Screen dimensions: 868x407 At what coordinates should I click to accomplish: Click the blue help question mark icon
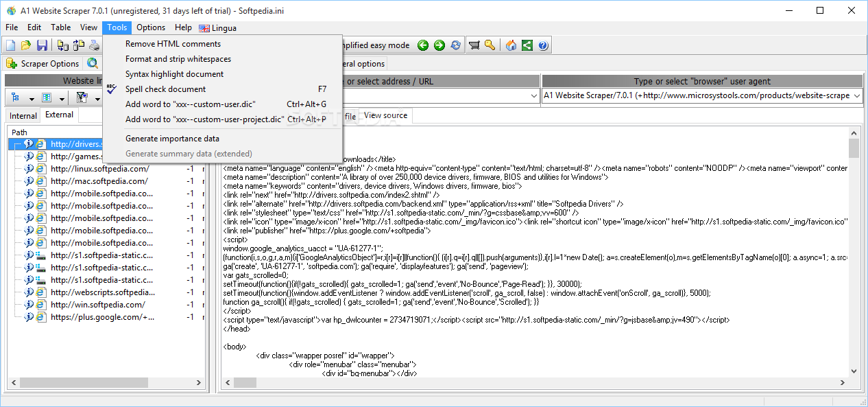(543, 45)
